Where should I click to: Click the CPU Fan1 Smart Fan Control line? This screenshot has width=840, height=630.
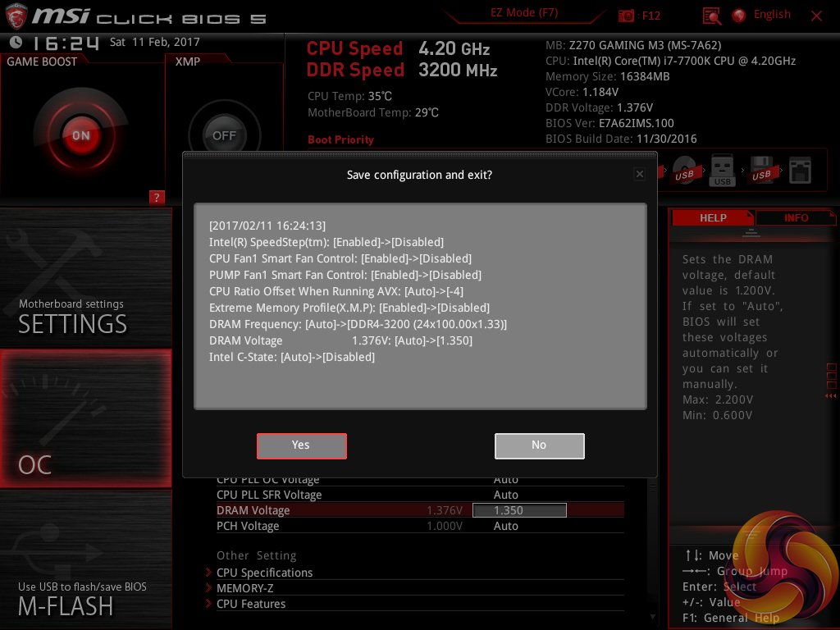pyautogui.click(x=340, y=258)
